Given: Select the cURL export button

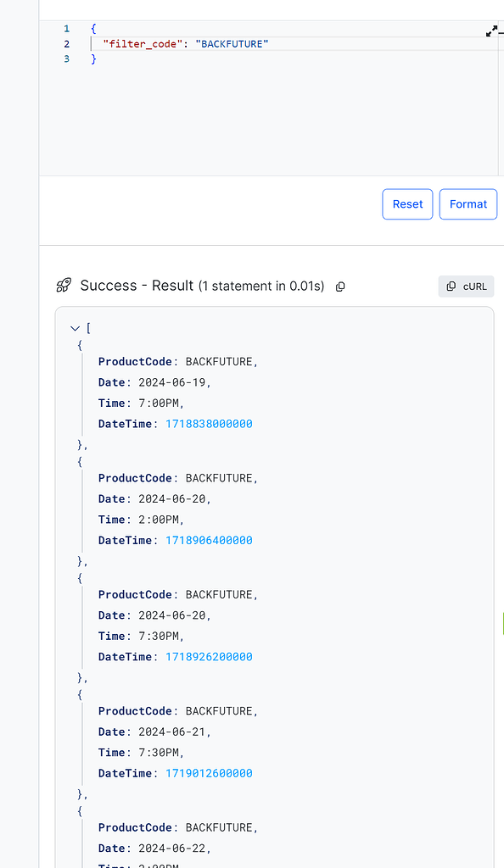Looking at the screenshot, I should click(x=466, y=286).
